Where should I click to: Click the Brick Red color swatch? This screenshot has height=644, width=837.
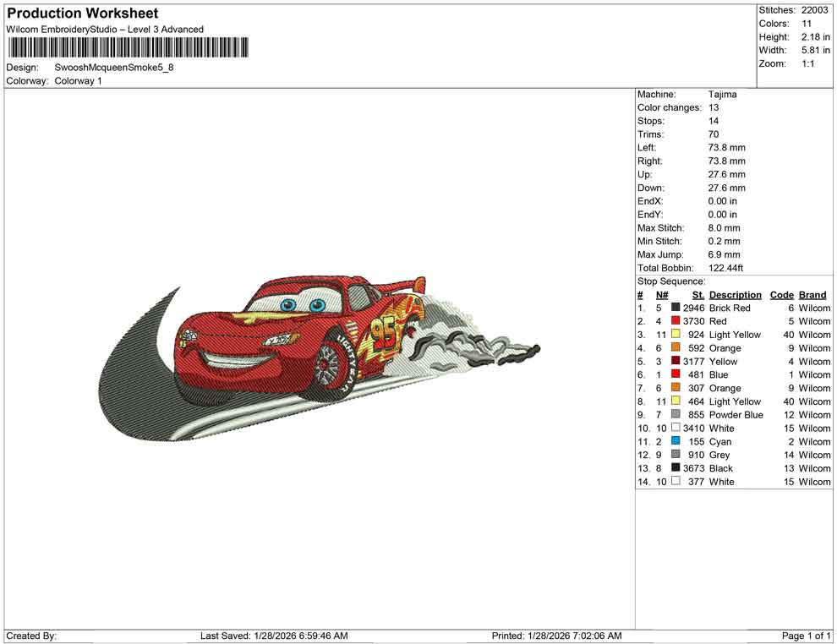pyautogui.click(x=674, y=308)
